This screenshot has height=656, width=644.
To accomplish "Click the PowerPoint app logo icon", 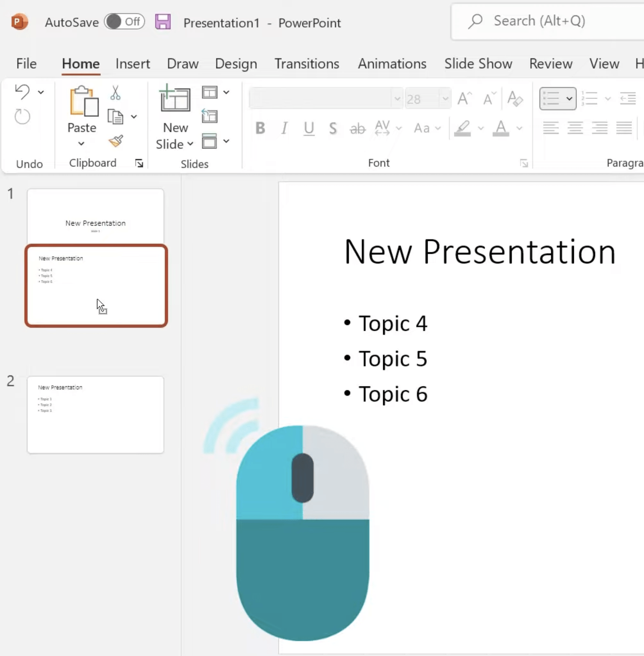I will tap(20, 22).
